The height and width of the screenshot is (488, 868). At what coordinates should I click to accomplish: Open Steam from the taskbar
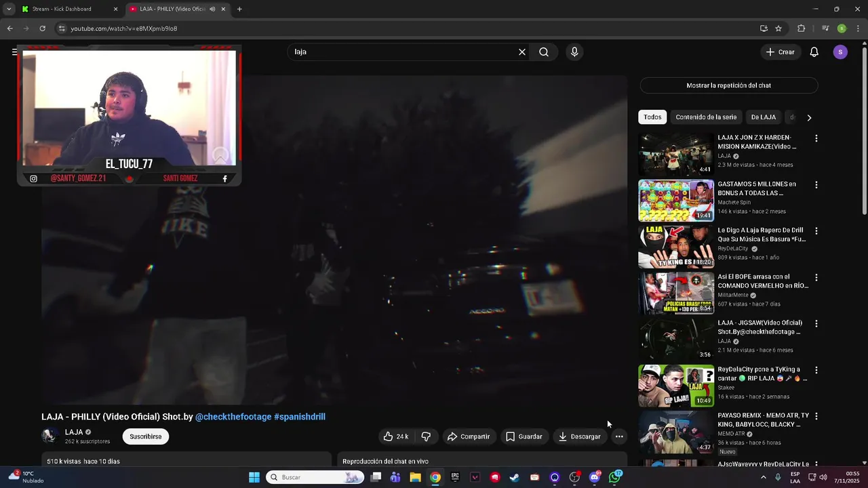coord(515,477)
